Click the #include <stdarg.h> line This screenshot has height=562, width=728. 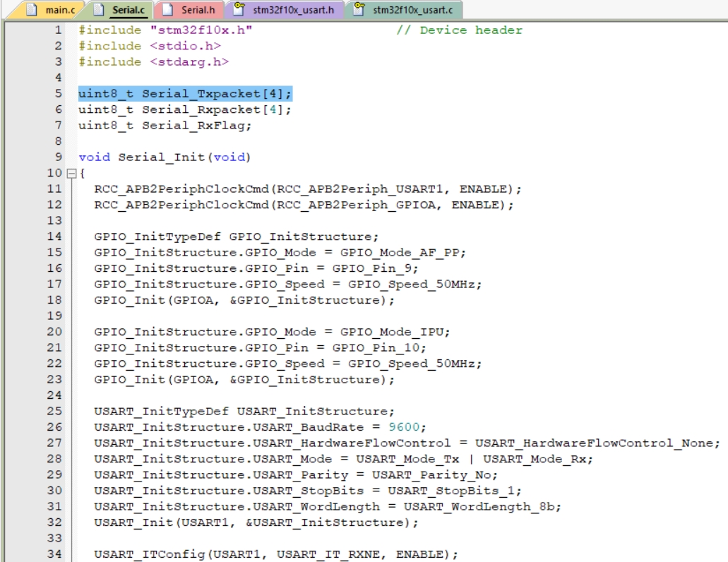pos(153,62)
